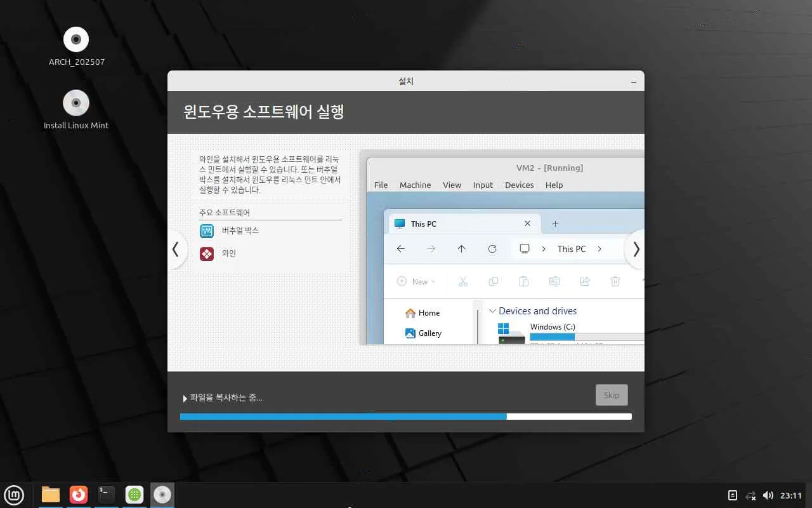Close the This PC Explorer tab
Screen dimensions: 812x508
(x=527, y=224)
